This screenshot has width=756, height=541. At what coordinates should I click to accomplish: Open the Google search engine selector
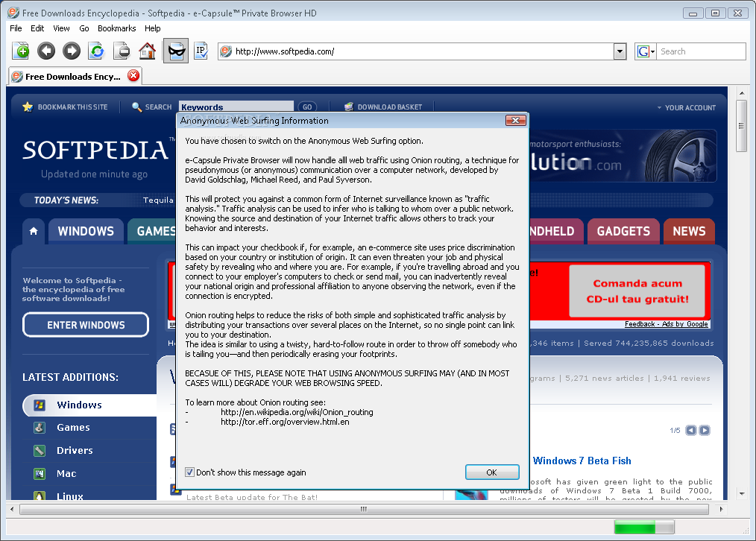pos(646,51)
